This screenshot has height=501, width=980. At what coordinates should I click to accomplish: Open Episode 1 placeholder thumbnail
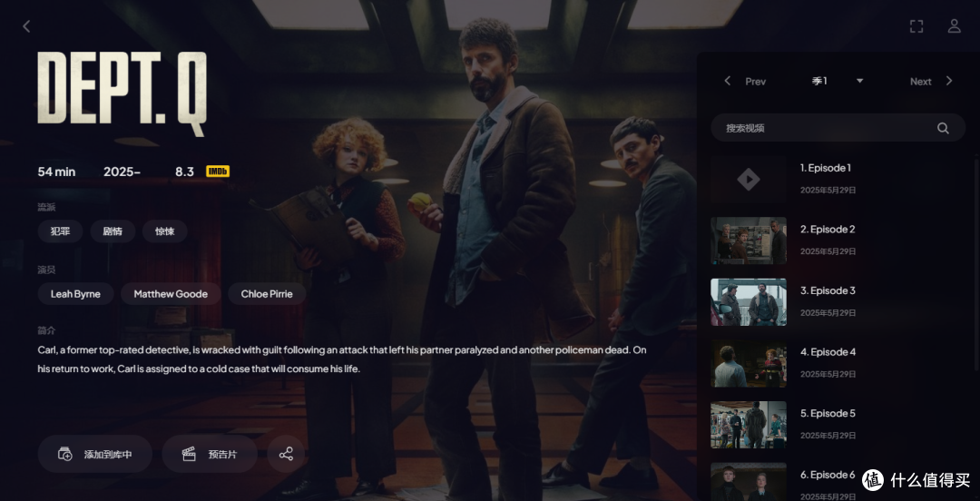[749, 180]
